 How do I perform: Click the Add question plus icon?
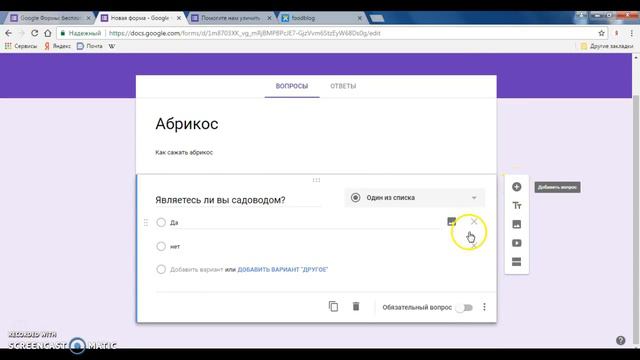pos(516,187)
